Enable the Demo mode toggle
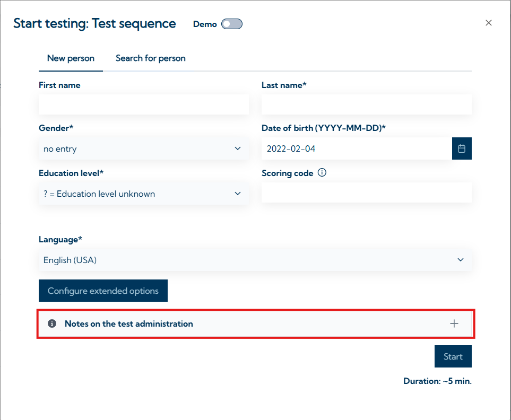This screenshot has height=420, width=511. 232,24
